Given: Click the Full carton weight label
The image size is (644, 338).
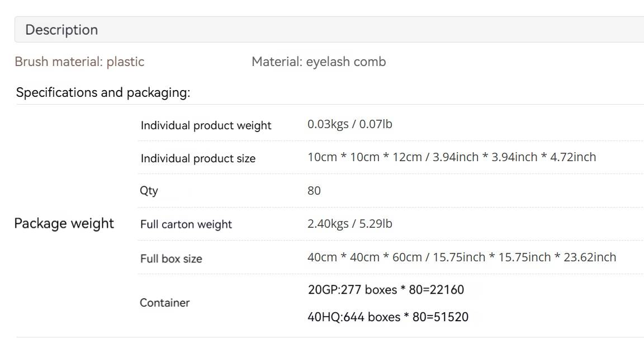Looking at the screenshot, I should pos(186,224).
